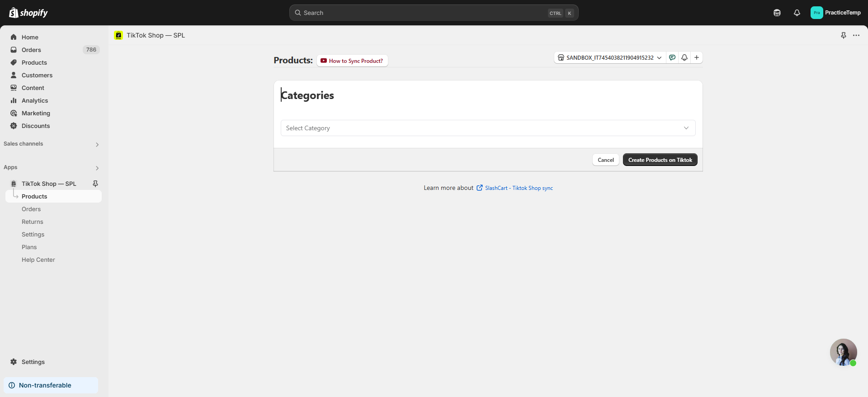Click How to Sync Product video button
Viewport: 868px width, 397px height.
tap(352, 61)
